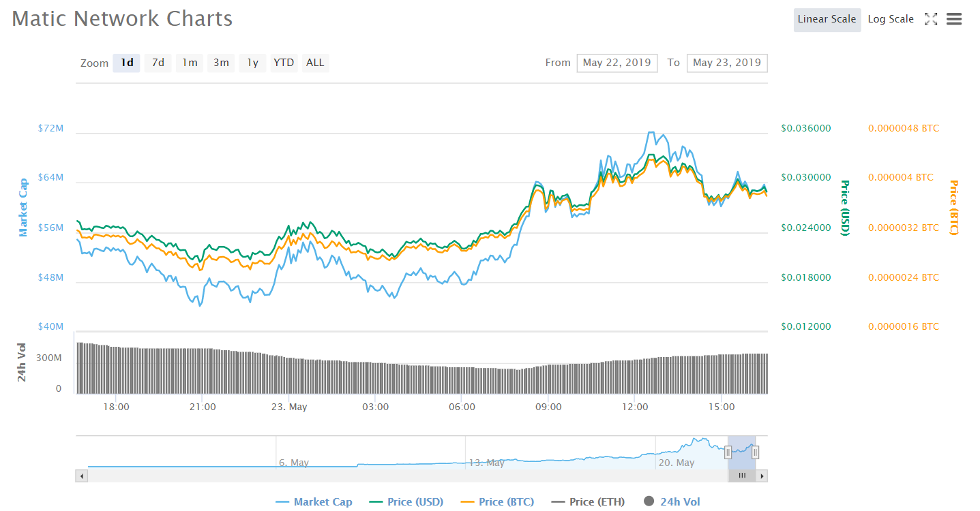This screenshot has height=511, width=980.
Task: Click the 300M volume axis label
Action: 49,358
